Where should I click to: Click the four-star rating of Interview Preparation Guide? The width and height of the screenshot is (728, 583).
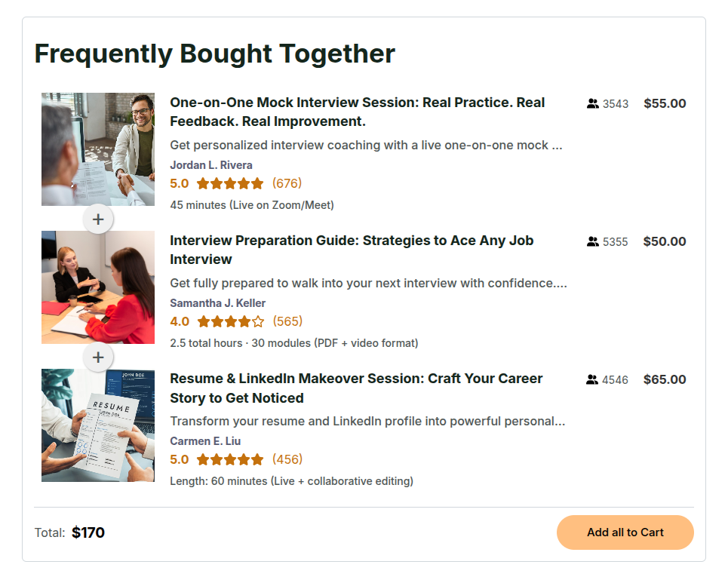click(230, 321)
